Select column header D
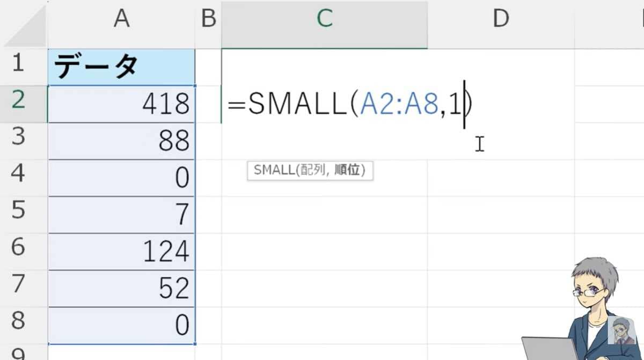This screenshot has width=644, height=360. pyautogui.click(x=501, y=19)
